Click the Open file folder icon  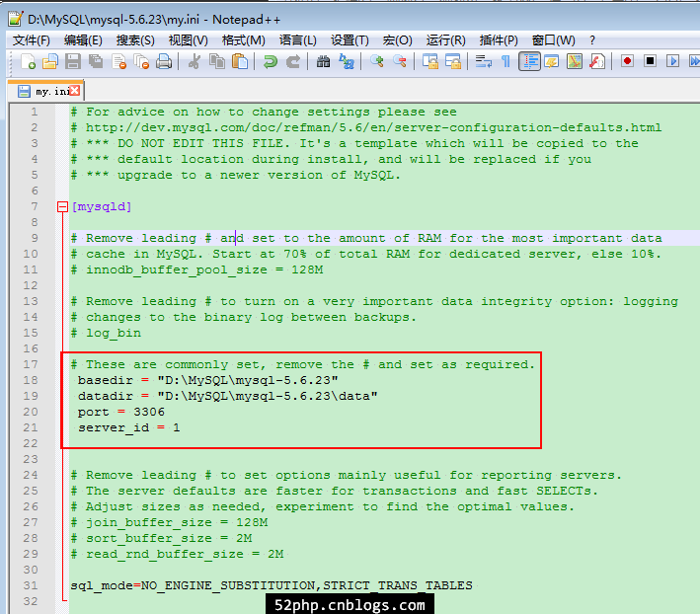[x=50, y=61]
